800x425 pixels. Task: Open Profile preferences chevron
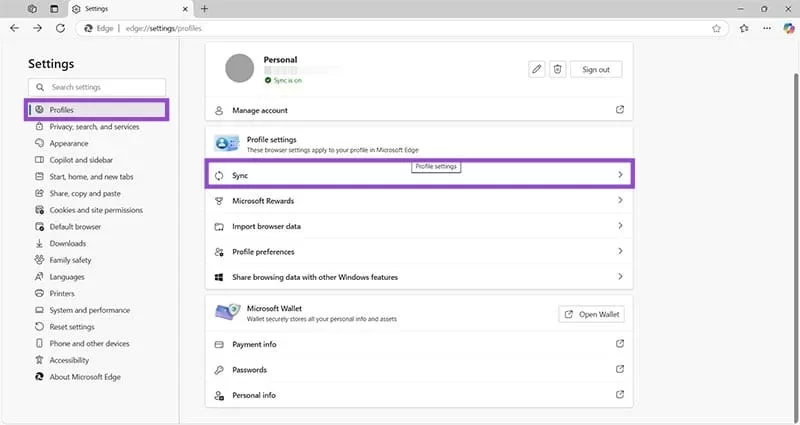pos(620,251)
